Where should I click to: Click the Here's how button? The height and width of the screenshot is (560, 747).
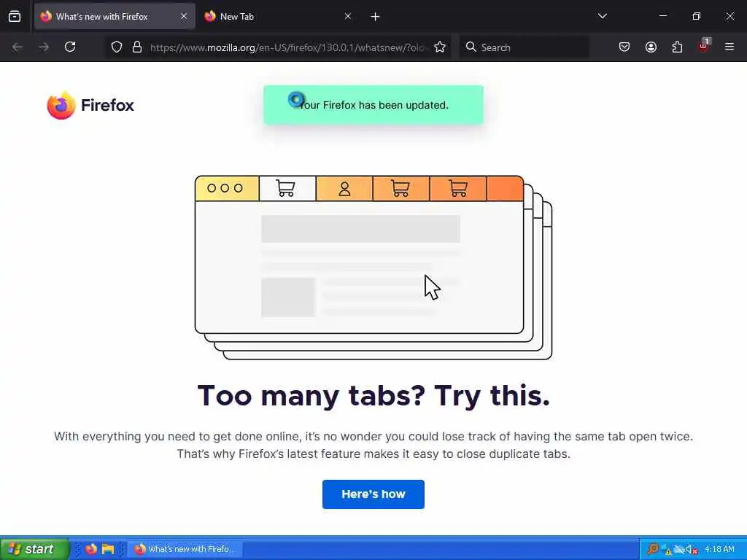point(373,494)
